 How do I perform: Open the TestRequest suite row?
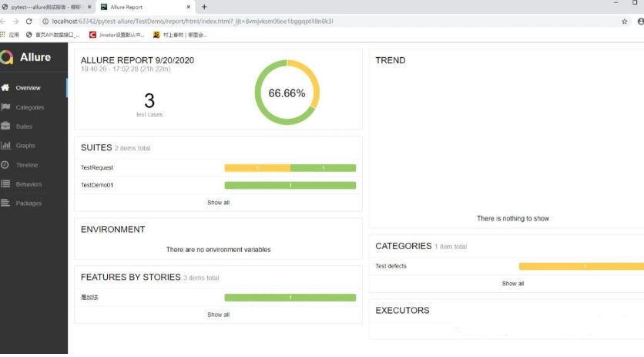pyautogui.click(x=219, y=168)
